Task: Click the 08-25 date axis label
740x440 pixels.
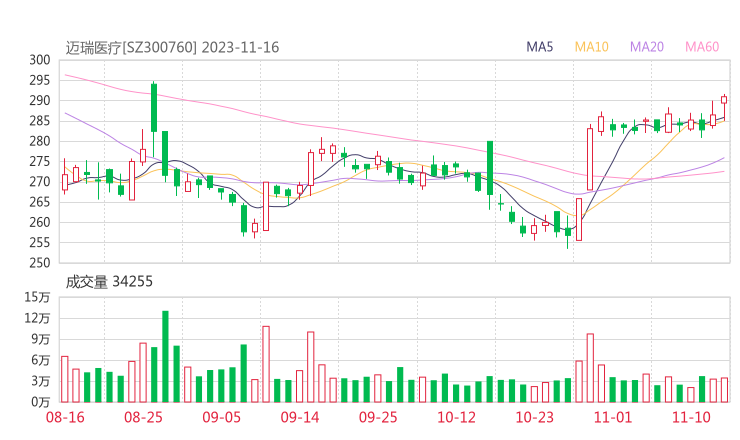Action: tap(143, 417)
